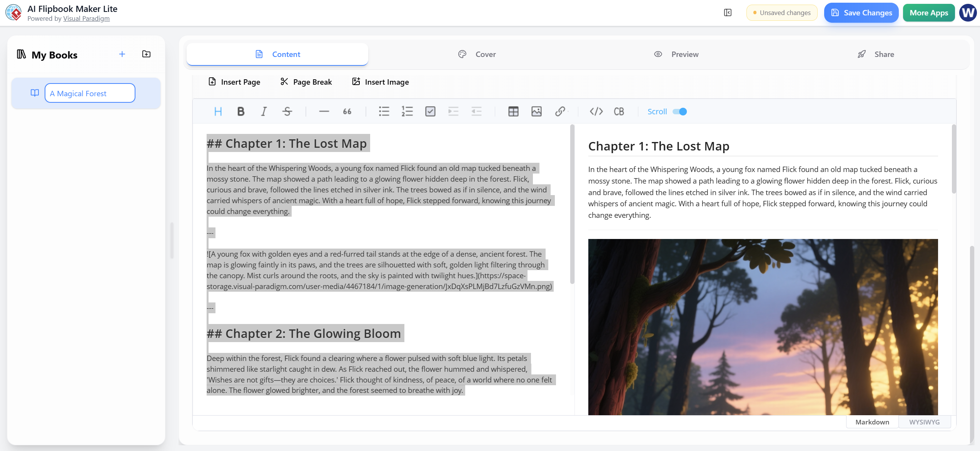This screenshot has height=451, width=980.
Task: Insert a hyperlink using the link icon
Action: click(x=560, y=111)
